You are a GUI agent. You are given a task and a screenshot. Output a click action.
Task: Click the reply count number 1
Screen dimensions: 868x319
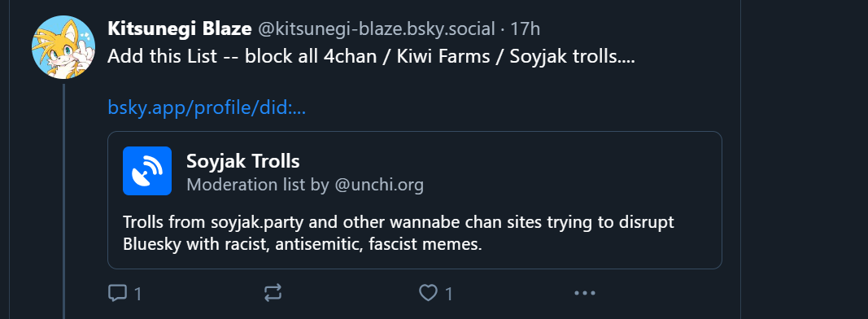[138, 294]
